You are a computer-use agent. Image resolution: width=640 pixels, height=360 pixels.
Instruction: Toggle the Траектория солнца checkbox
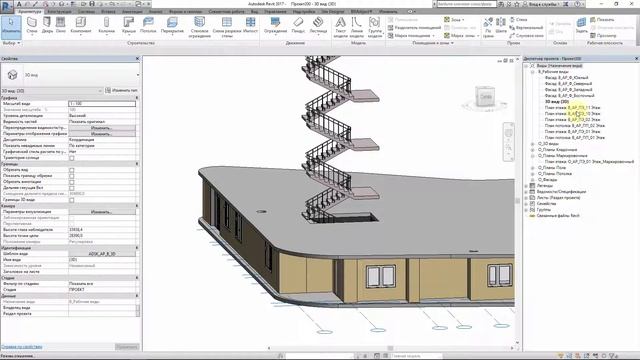point(71,158)
